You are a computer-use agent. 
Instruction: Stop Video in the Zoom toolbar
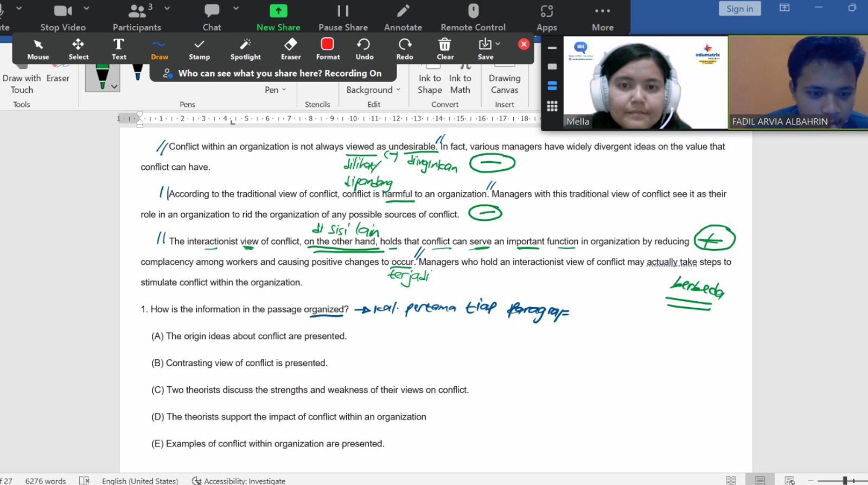pyautogui.click(x=63, y=17)
